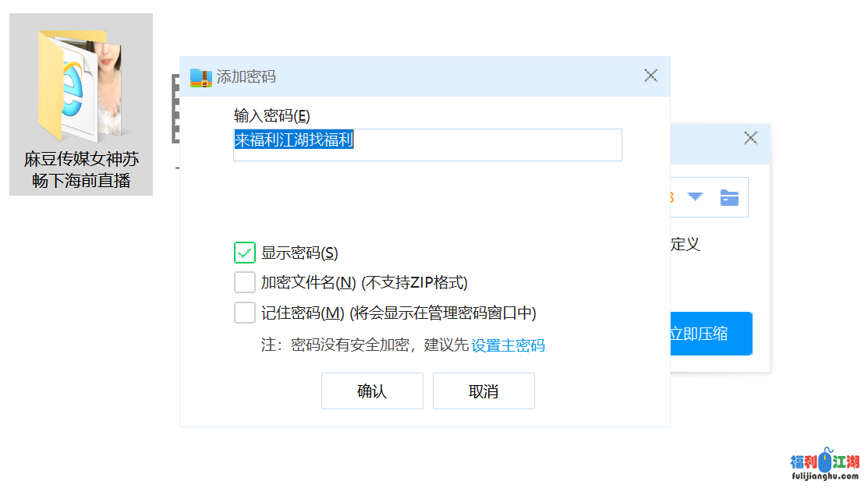Screen dimensions: 868x488
Task: Click the 福利江湖 watermark logo
Action: point(825,466)
